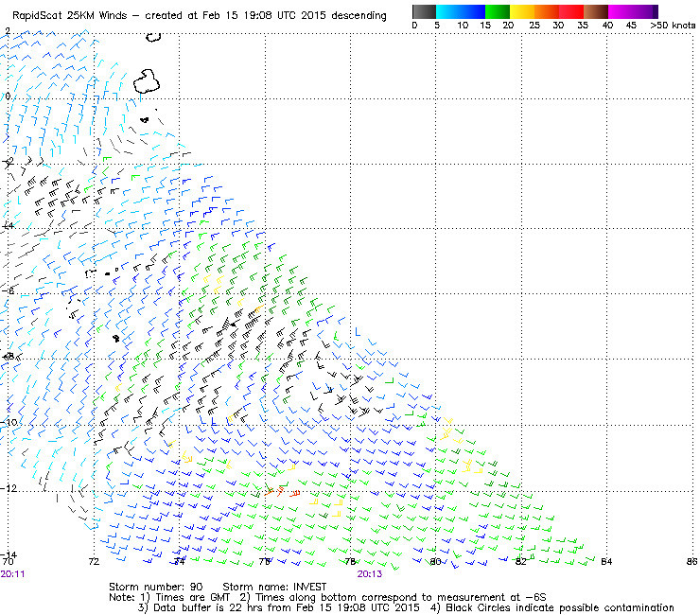The image size is (700, 615).
Task: Click latitude axis label '0'
Action: coord(8,97)
